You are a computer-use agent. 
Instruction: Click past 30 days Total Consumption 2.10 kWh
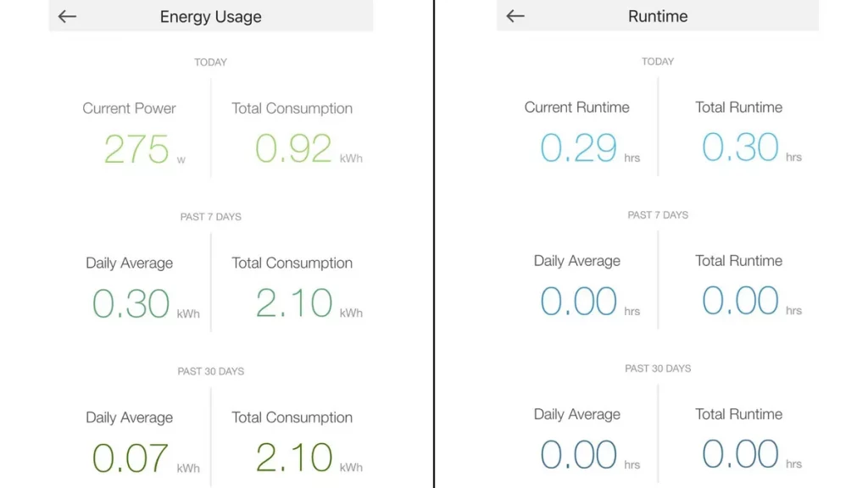pyautogui.click(x=293, y=458)
